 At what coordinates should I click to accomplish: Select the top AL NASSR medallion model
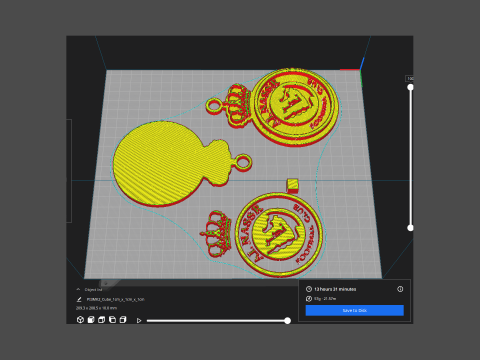coord(294,108)
